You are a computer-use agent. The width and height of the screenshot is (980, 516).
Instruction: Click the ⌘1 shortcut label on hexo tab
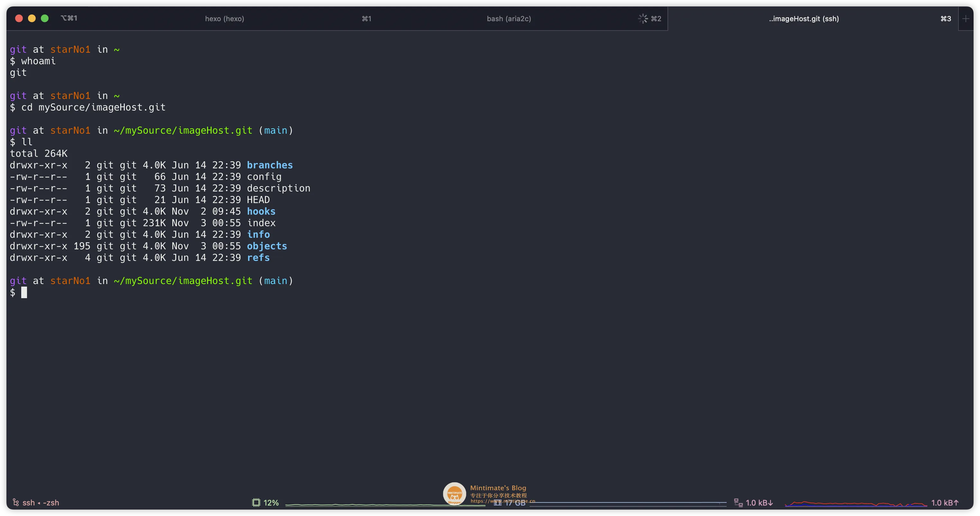366,19
